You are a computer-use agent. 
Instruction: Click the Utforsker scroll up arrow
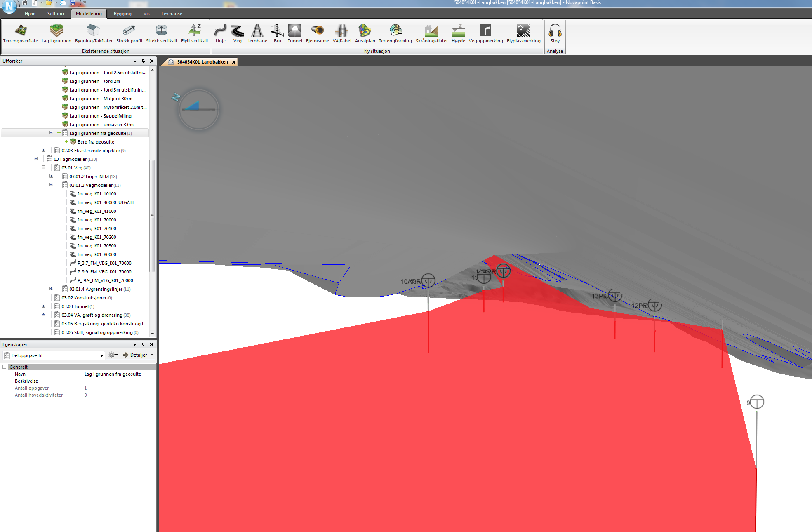coord(153,70)
